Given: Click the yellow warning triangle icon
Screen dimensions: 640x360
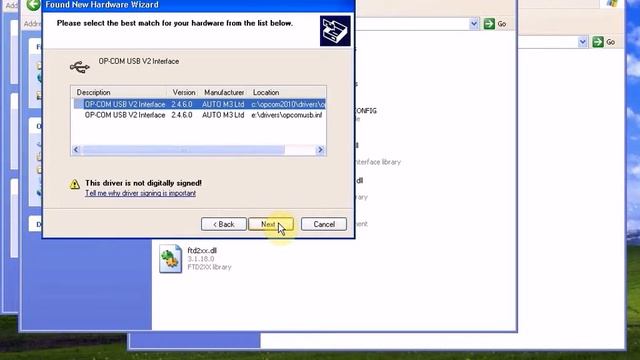Looking at the screenshot, I should click(75, 184).
